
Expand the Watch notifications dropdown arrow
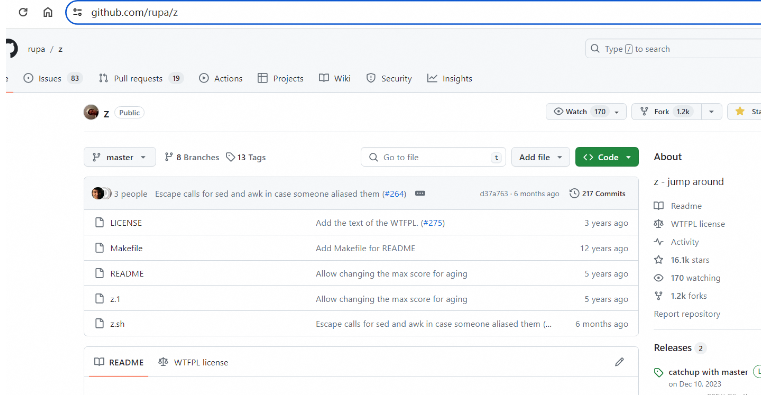[x=617, y=112]
